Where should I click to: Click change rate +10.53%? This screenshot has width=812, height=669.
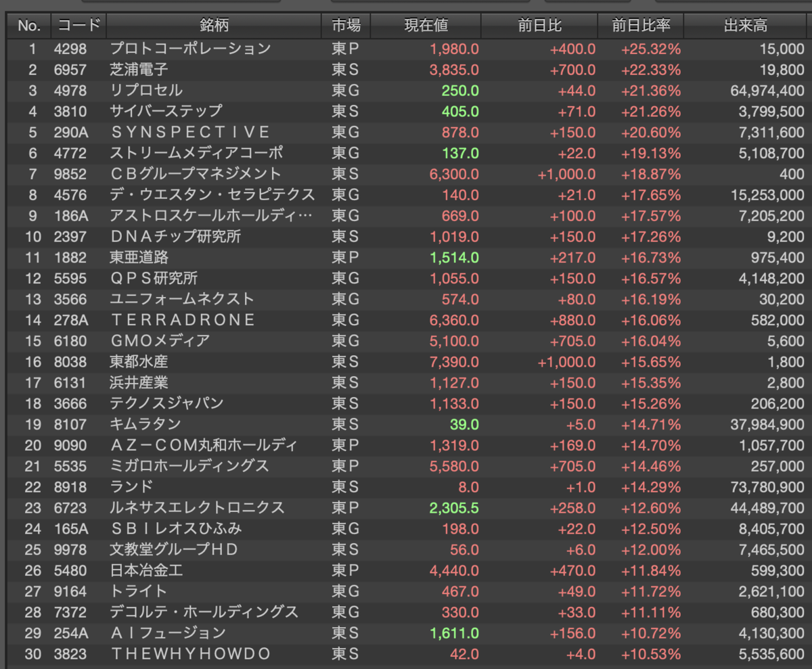click(651, 654)
